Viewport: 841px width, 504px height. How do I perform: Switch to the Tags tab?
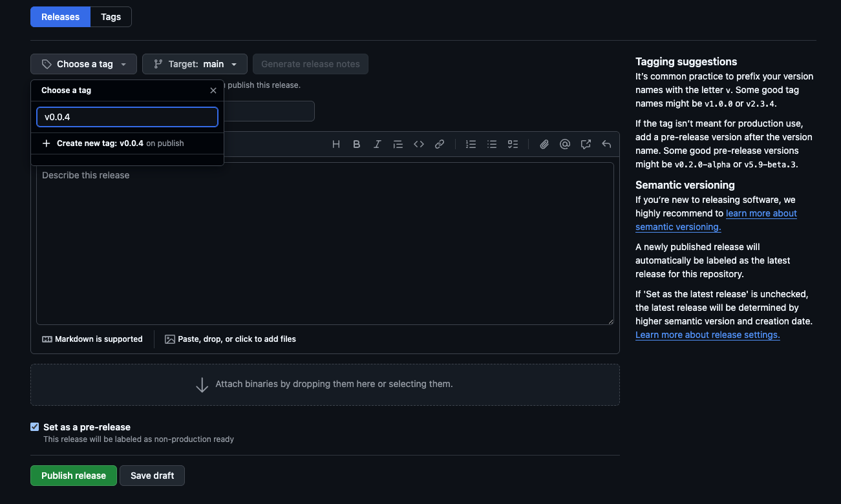coord(111,17)
